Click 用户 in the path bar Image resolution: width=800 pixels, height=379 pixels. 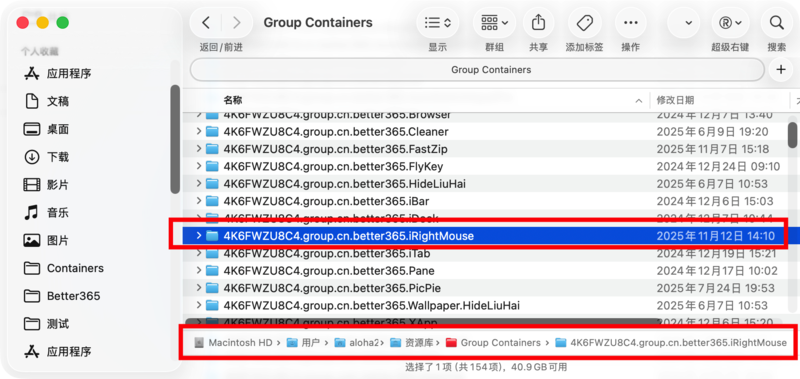pyautogui.click(x=303, y=342)
